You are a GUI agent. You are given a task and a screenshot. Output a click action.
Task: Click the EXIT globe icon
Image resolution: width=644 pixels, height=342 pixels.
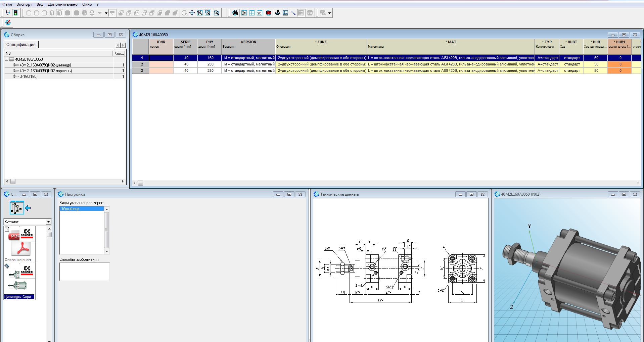point(8,22)
